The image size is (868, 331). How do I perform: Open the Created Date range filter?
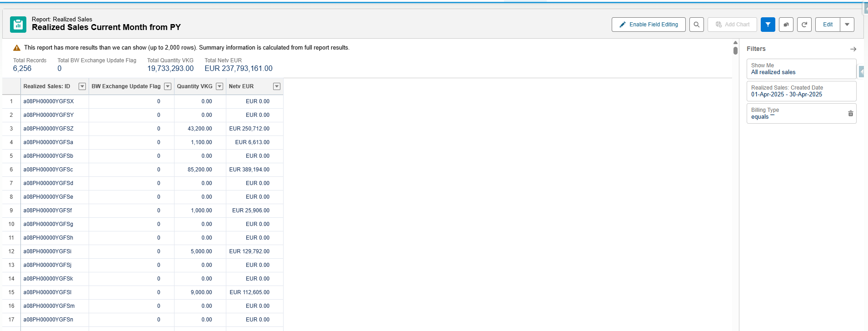click(801, 91)
